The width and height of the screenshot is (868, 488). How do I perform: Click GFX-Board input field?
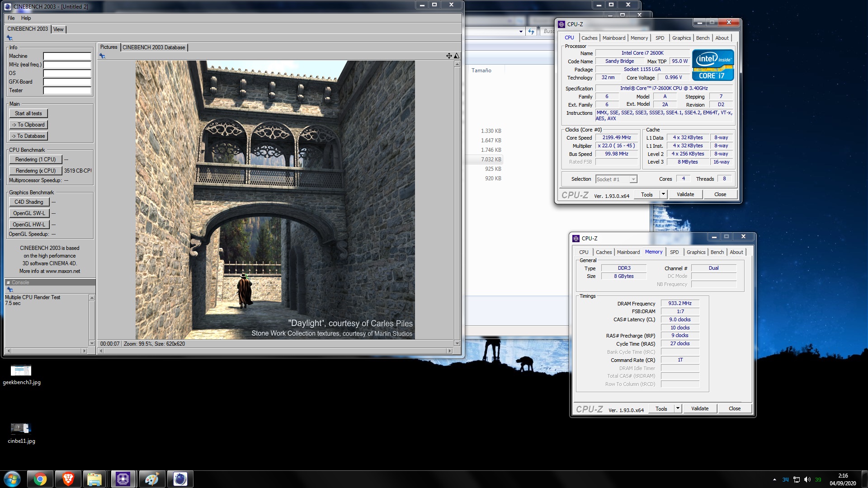[67, 82]
